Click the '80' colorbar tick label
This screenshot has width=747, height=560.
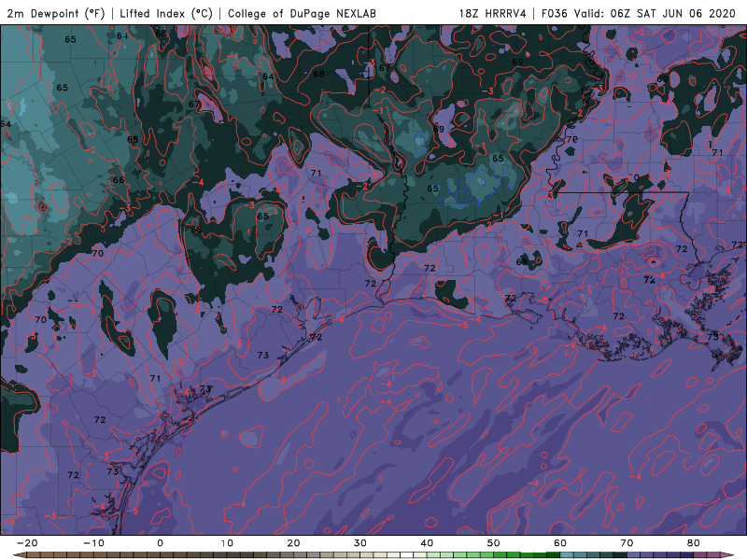point(694,543)
